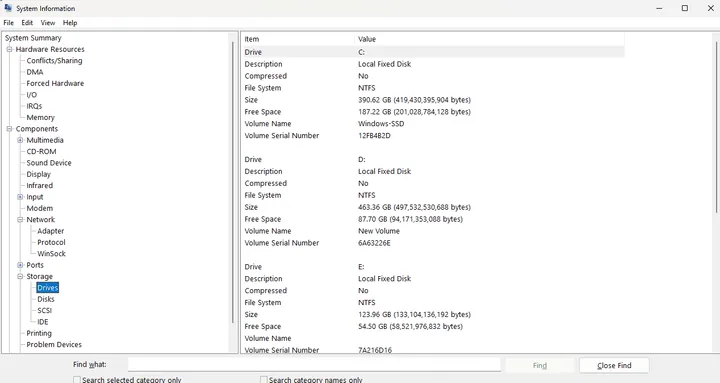Viewport: 720px width, 383px height.
Task: Click the 123.96 GB size value
Action: [414, 315]
